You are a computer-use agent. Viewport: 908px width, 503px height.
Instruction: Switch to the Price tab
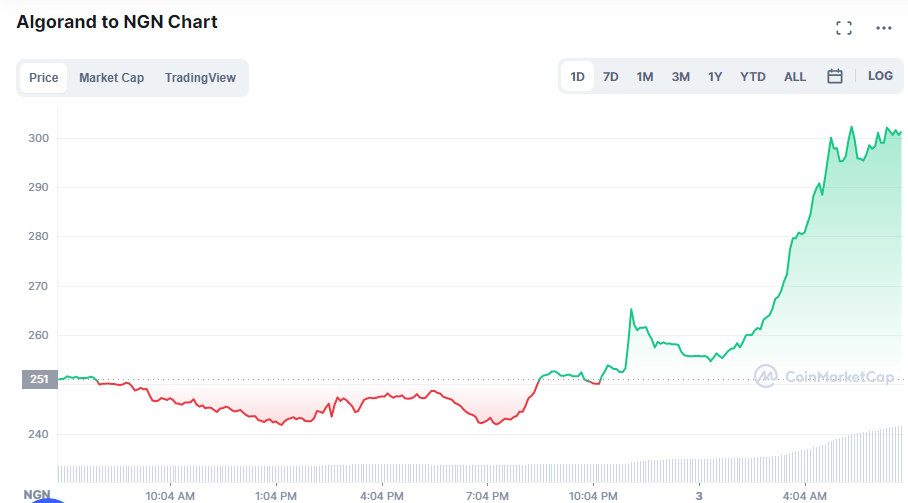tap(43, 78)
